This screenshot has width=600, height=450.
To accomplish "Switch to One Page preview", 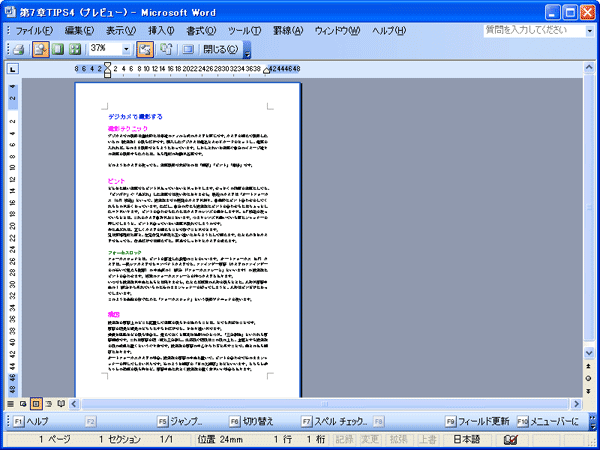I will coord(58,49).
